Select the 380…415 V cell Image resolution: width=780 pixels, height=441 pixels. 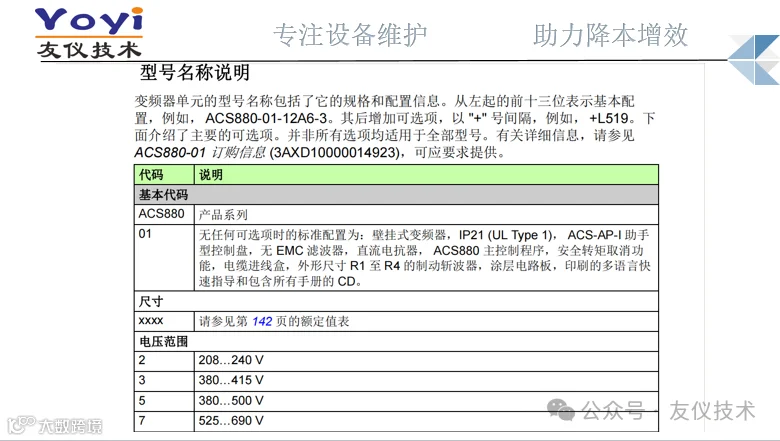pos(426,381)
